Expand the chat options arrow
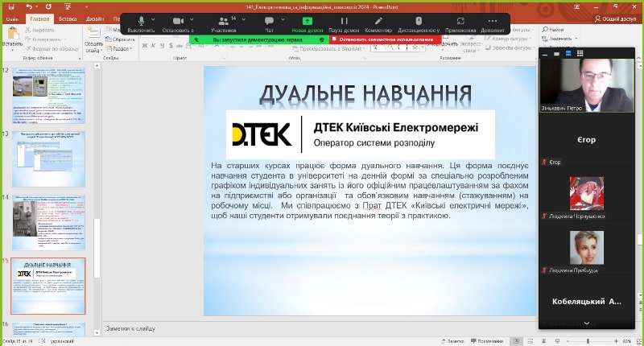 [283, 19]
